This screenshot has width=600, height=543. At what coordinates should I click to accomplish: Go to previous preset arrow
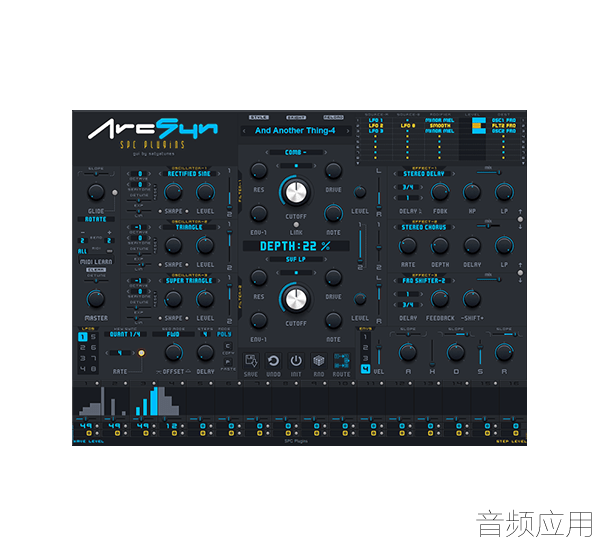point(244,131)
